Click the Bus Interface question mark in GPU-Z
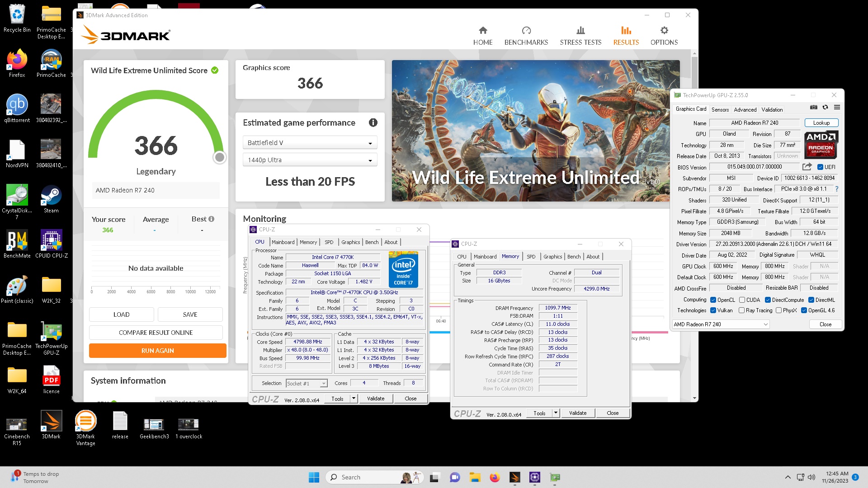 click(836, 189)
